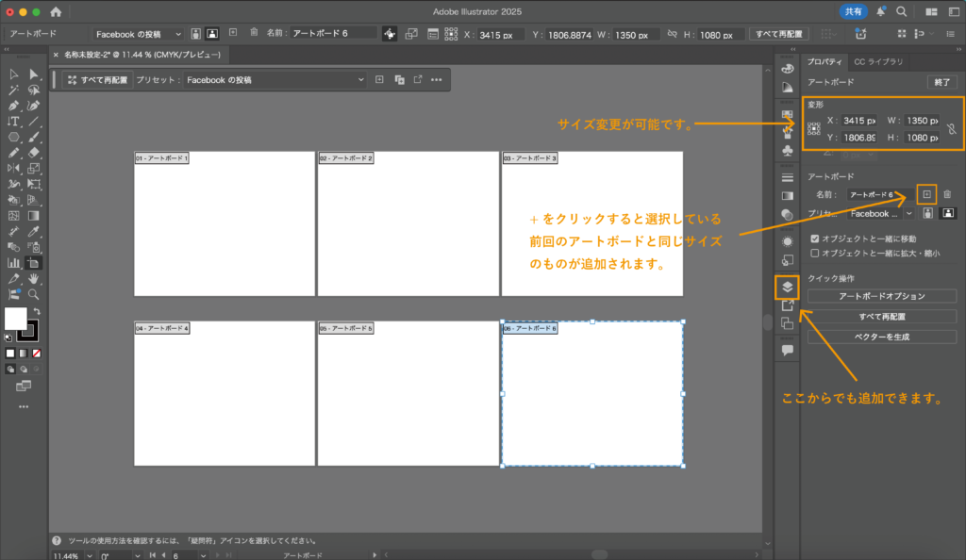966x560 pixels.
Task: Toggle the W/H constrain proportions link icon
Action: click(951, 129)
